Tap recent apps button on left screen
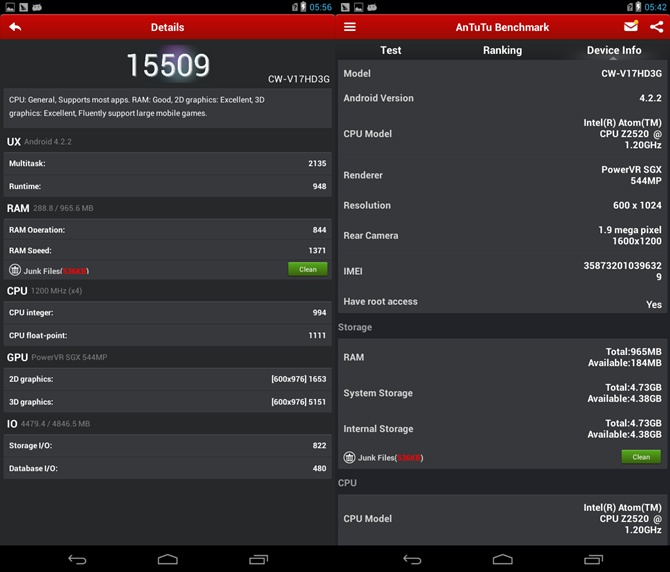Screen dimensions: 670x572 point(259,559)
